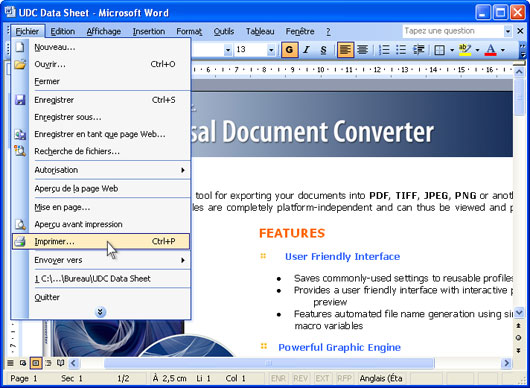Switch to Reading layout view icon

point(61,363)
